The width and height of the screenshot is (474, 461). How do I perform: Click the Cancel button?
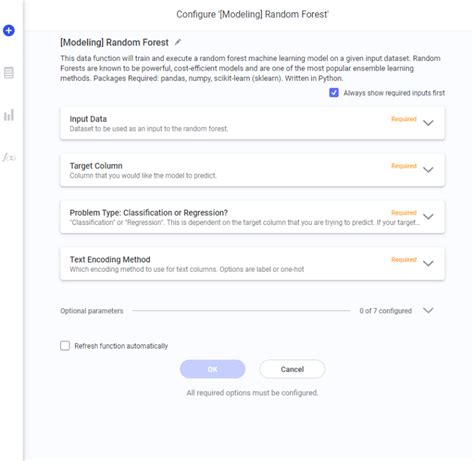pos(292,369)
